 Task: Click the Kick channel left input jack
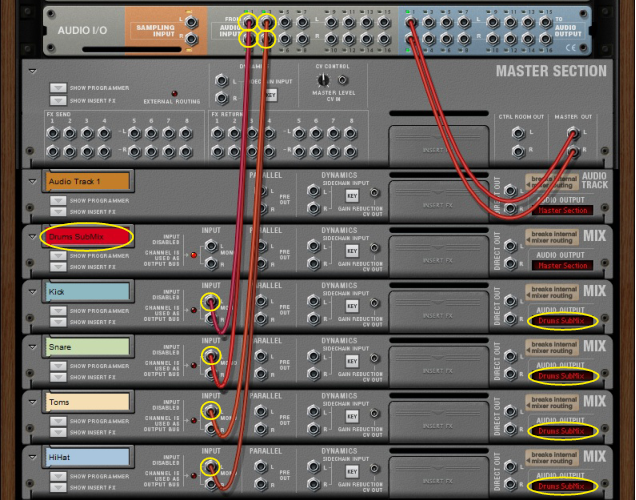point(210,302)
